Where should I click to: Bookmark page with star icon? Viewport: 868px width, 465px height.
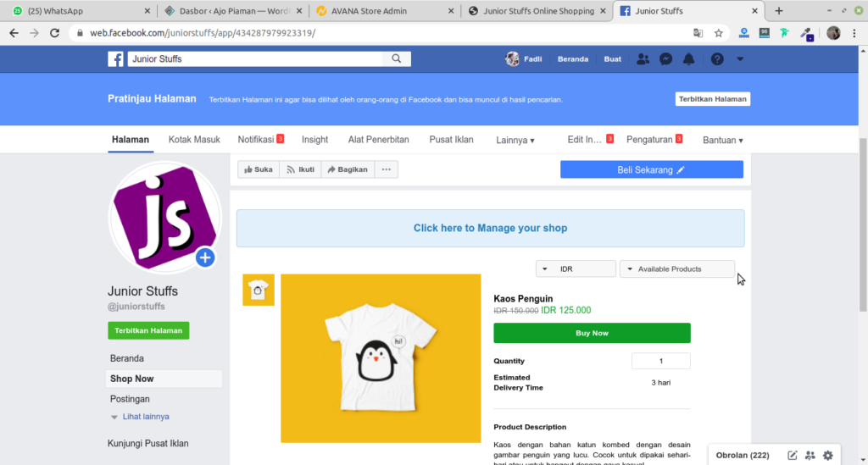719,33
